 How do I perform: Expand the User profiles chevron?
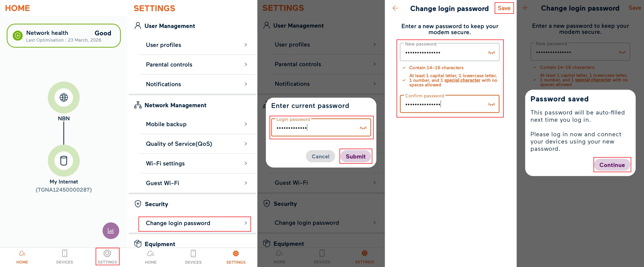click(x=246, y=45)
